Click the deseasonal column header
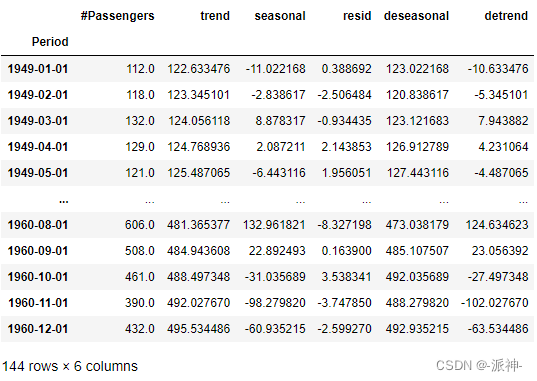The image size is (537, 381). pos(416,16)
